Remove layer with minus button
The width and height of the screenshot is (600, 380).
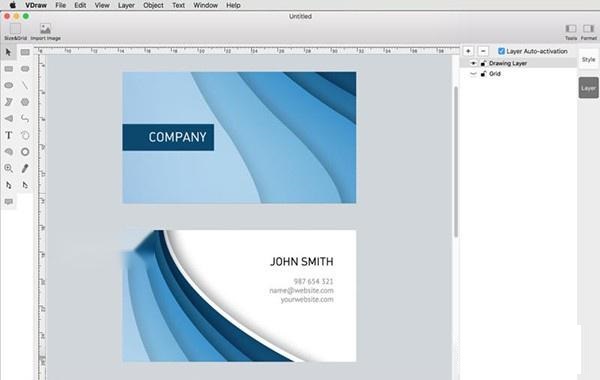[483, 51]
